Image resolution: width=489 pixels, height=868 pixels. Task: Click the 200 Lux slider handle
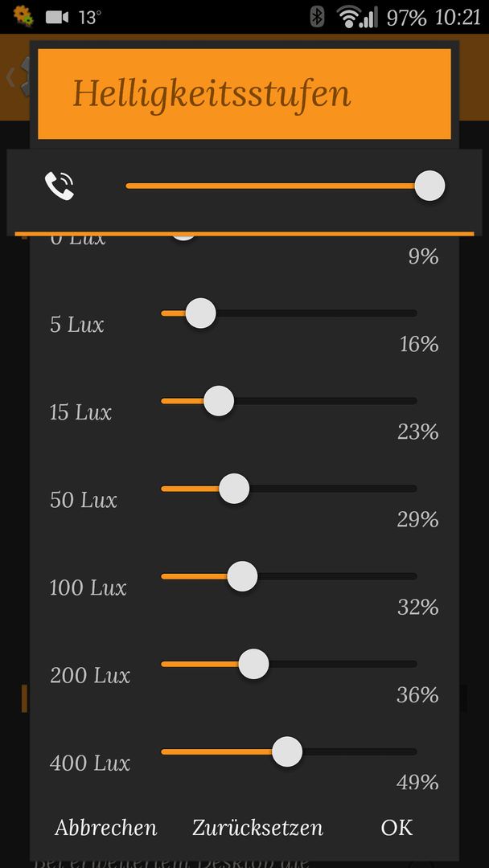(x=253, y=665)
